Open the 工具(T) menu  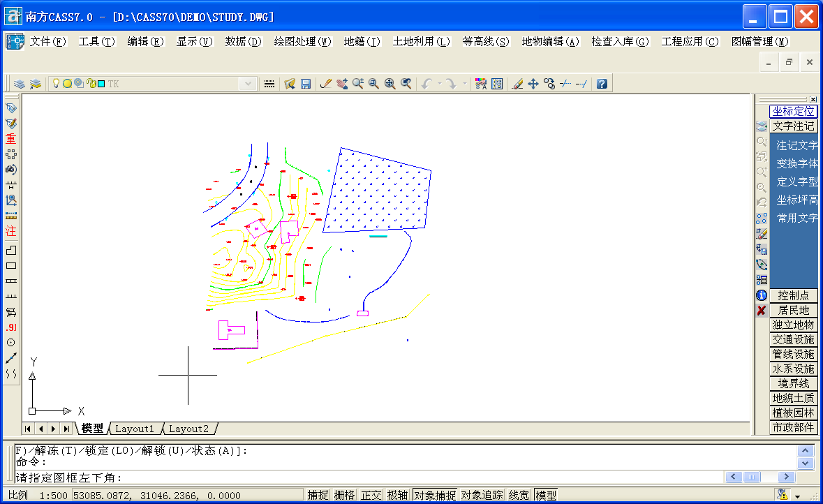(96, 41)
